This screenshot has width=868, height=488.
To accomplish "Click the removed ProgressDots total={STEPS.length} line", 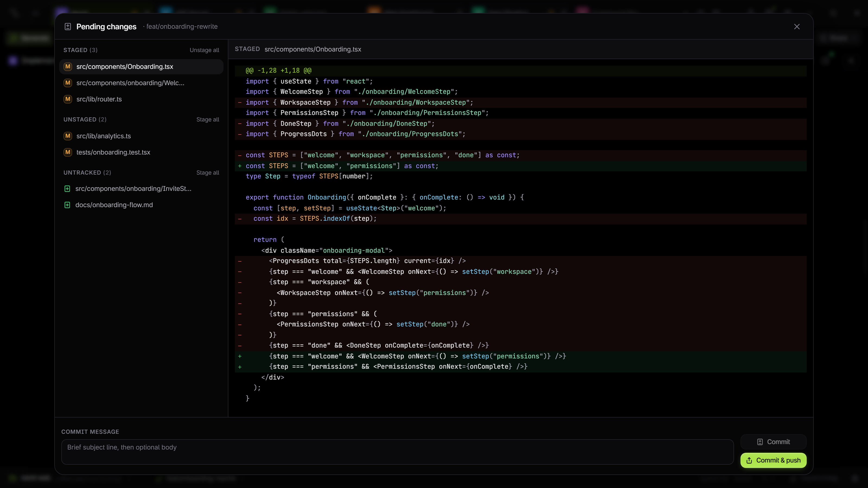I will click(521, 261).
